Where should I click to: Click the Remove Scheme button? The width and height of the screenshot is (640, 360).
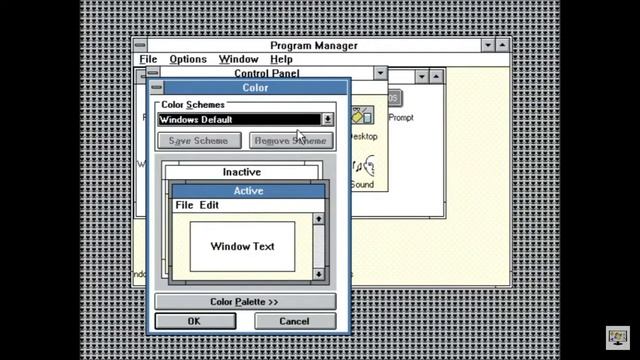coord(291,140)
